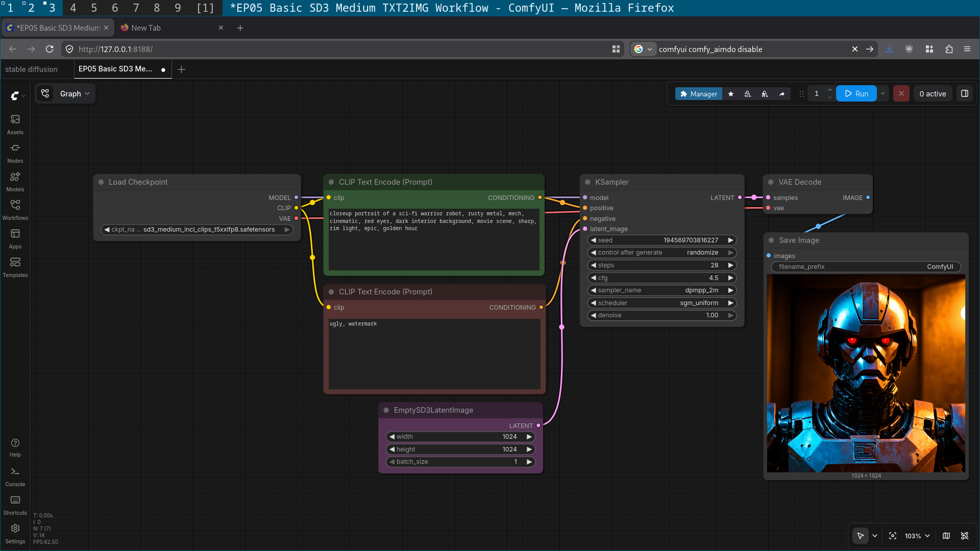Collapse the positive CLIP Text Encode node
The image size is (980, 551).
click(331, 182)
